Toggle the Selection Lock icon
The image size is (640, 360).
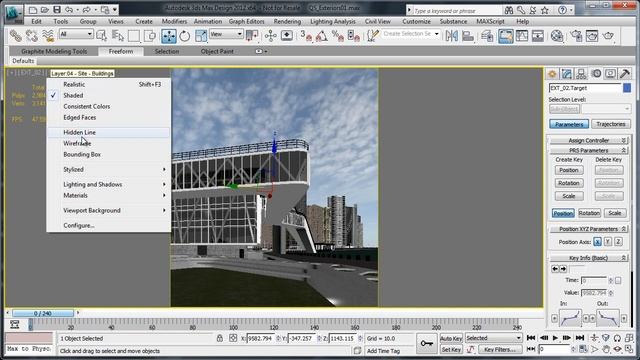point(220,338)
